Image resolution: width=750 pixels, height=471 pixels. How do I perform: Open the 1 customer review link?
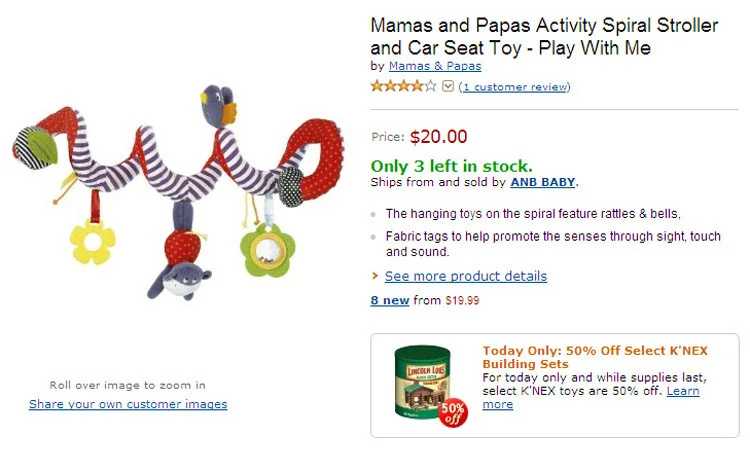[515, 87]
